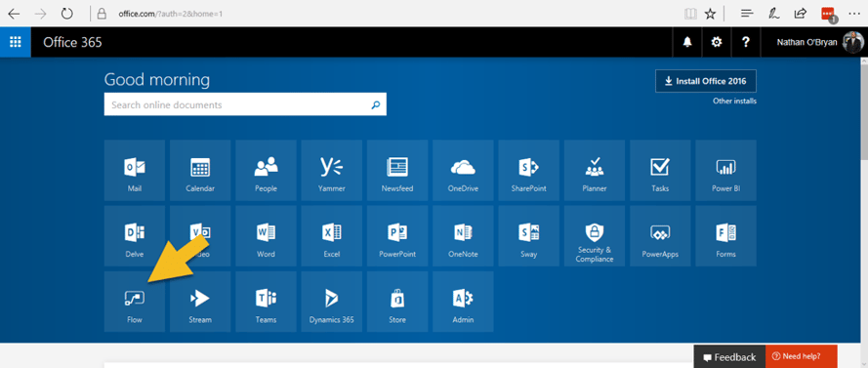Open the browser Hub icon

click(x=747, y=14)
